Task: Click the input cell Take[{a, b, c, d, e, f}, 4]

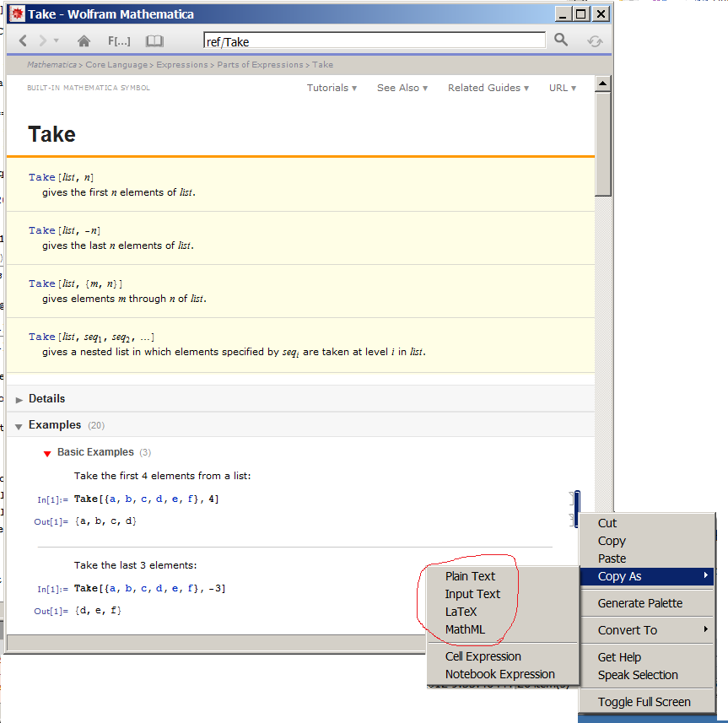Action: coord(146,499)
